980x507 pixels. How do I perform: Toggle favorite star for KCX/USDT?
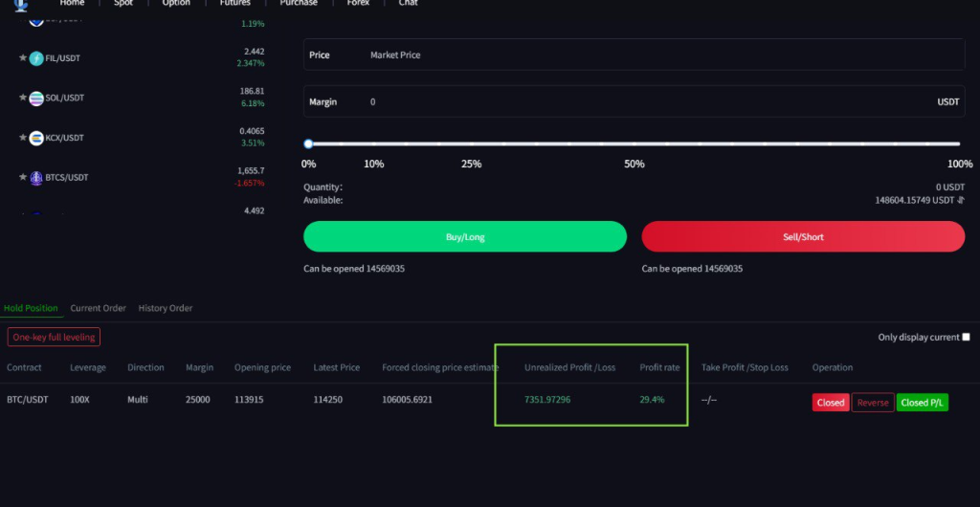[x=23, y=138]
